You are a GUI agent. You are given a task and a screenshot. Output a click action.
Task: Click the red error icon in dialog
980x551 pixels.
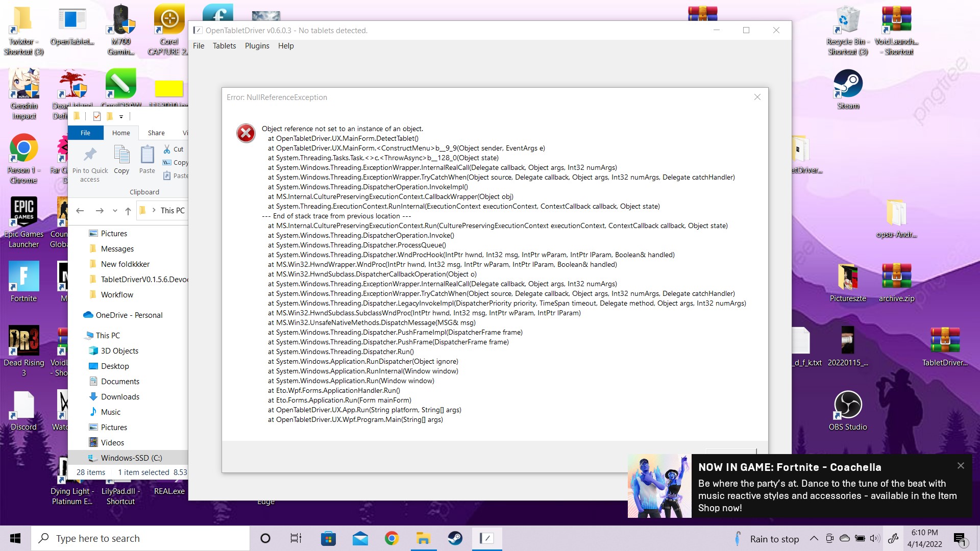click(x=246, y=134)
